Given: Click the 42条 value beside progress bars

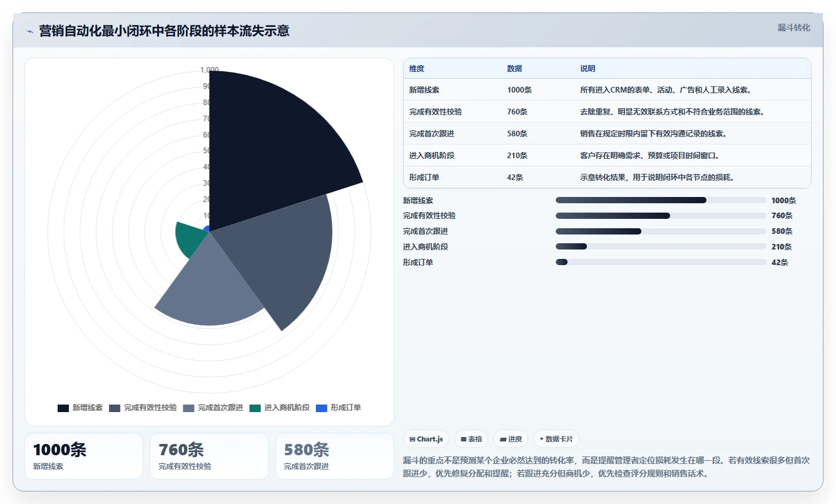Looking at the screenshot, I should pyautogui.click(x=780, y=263).
